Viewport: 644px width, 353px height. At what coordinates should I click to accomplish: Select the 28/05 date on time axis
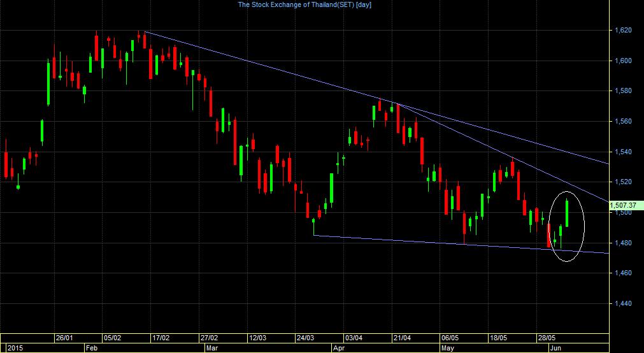click(x=546, y=338)
